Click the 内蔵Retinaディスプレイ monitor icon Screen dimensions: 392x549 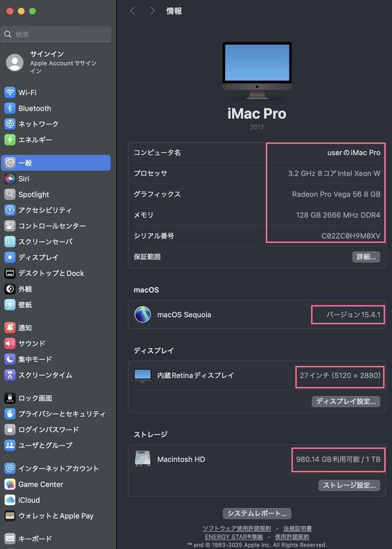tap(143, 376)
